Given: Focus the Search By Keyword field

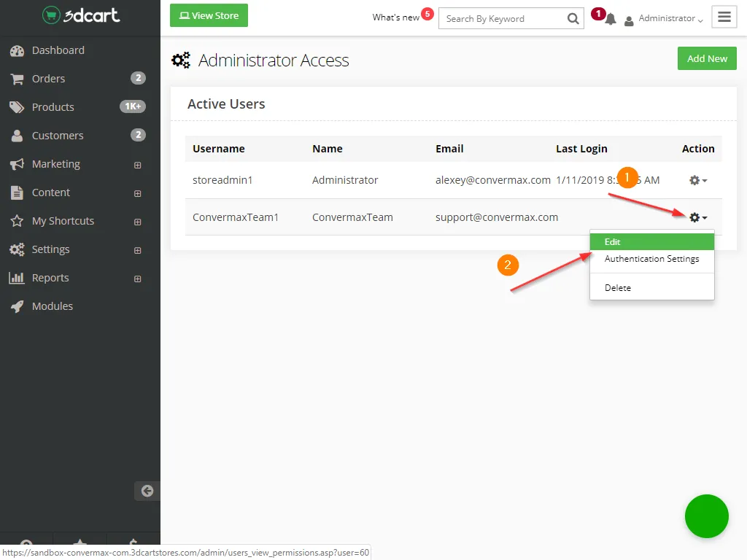Looking at the screenshot, I should click(x=502, y=19).
